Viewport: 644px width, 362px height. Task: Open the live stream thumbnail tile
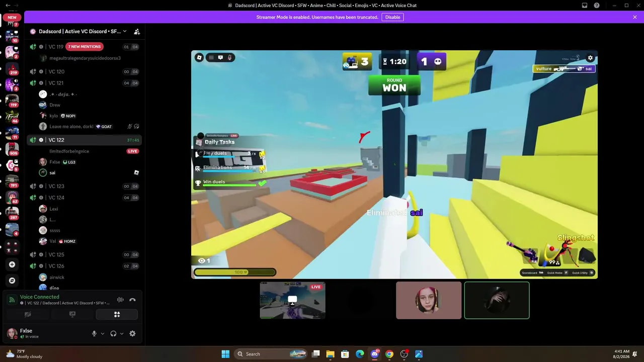(293, 300)
